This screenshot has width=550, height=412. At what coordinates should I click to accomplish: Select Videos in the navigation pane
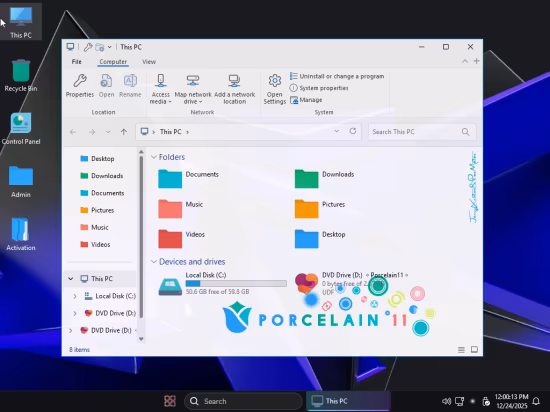[x=95, y=244]
